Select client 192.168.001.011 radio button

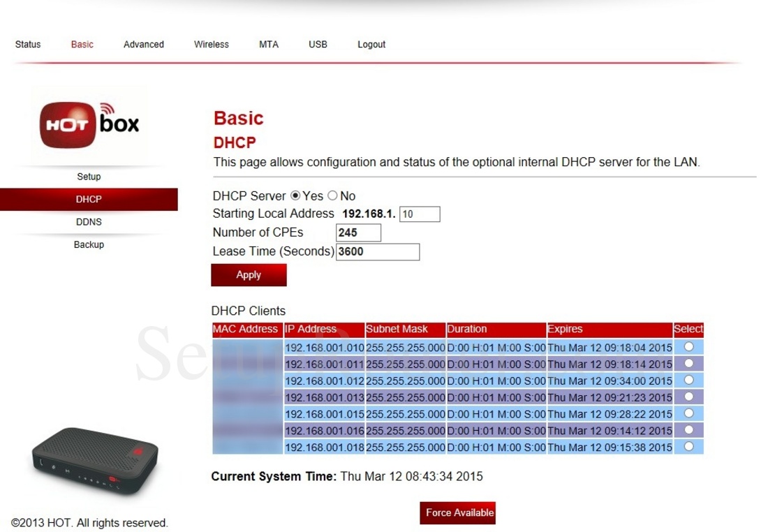click(x=688, y=364)
